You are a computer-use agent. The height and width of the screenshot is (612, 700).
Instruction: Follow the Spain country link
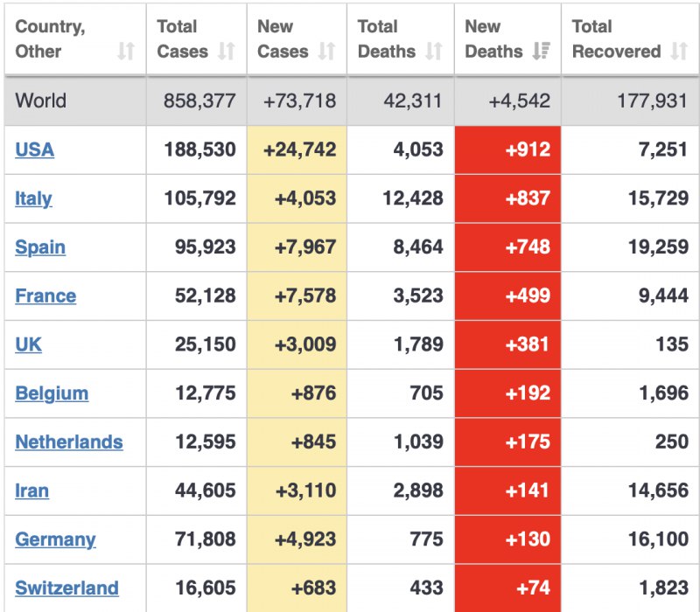[x=40, y=247]
